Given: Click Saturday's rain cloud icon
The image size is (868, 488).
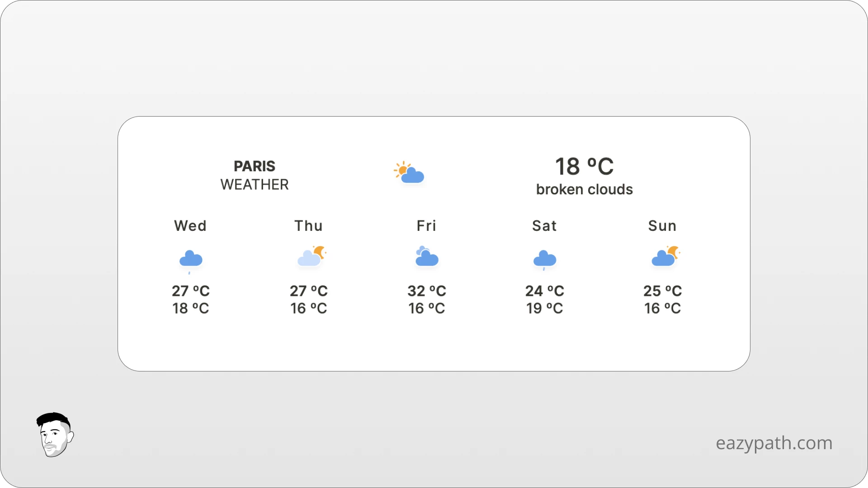Looking at the screenshot, I should coord(544,258).
